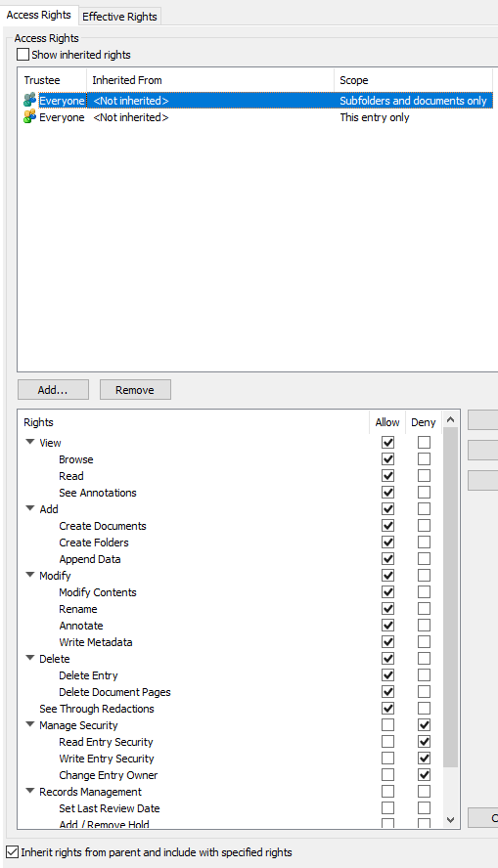
Task: Select the Access Rights tab
Action: click(x=39, y=15)
